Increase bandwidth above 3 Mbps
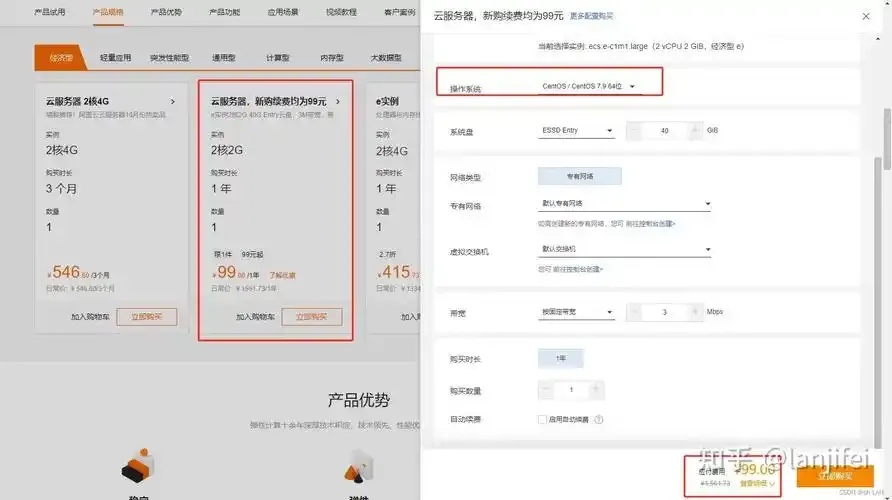This screenshot has height=500, width=892. [x=695, y=312]
